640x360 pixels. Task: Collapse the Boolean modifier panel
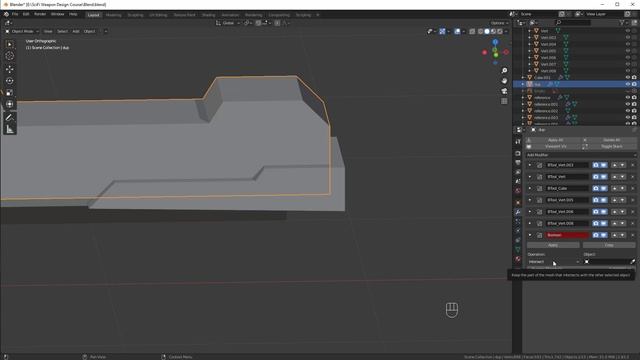tap(530, 235)
